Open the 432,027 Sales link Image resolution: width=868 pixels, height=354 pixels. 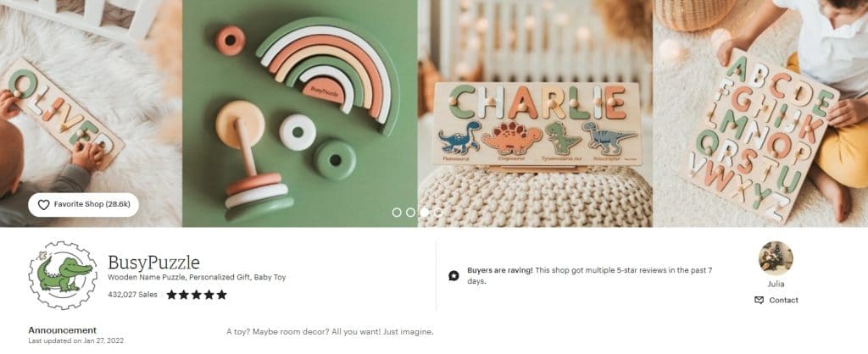click(x=132, y=295)
